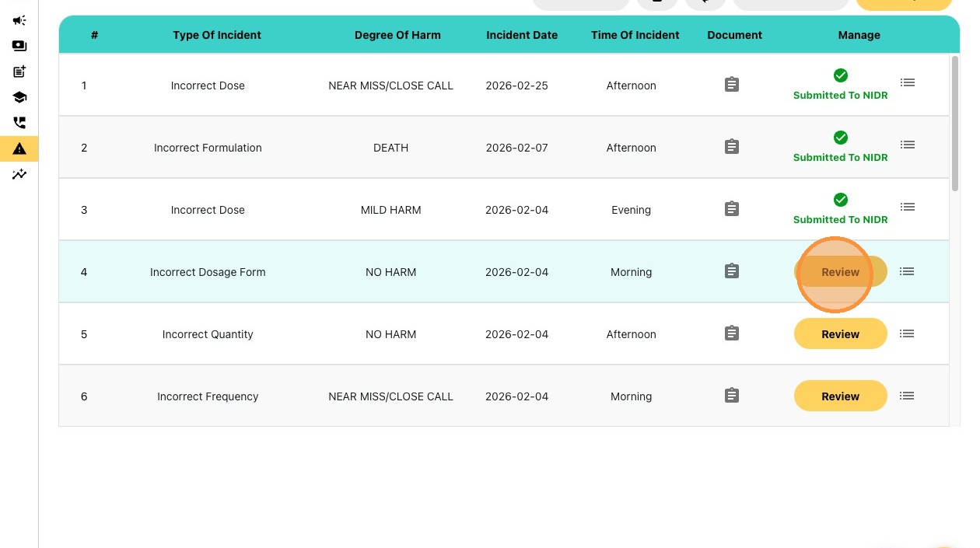
Task: Open list menu for Incorrect Frequency row
Action: (x=907, y=396)
